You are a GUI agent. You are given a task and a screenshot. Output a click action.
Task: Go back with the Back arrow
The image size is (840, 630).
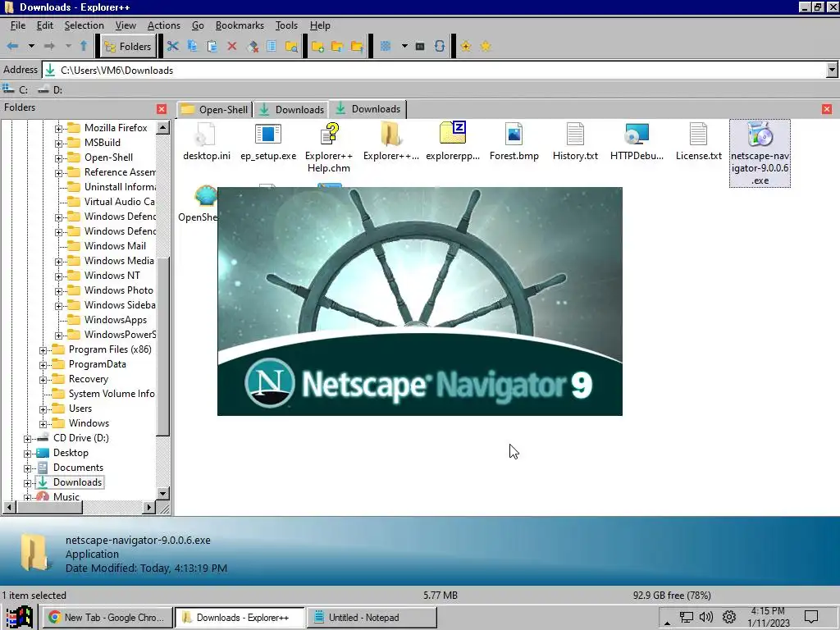12,46
